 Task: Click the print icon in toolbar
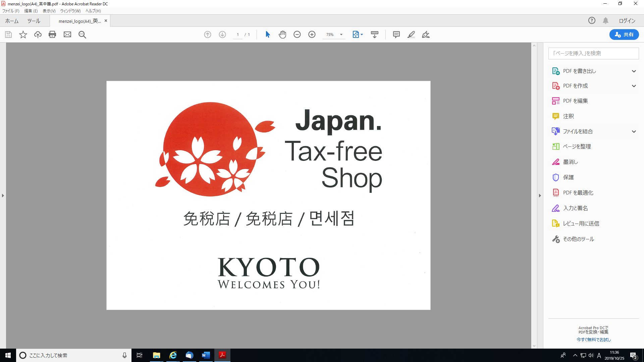(52, 35)
